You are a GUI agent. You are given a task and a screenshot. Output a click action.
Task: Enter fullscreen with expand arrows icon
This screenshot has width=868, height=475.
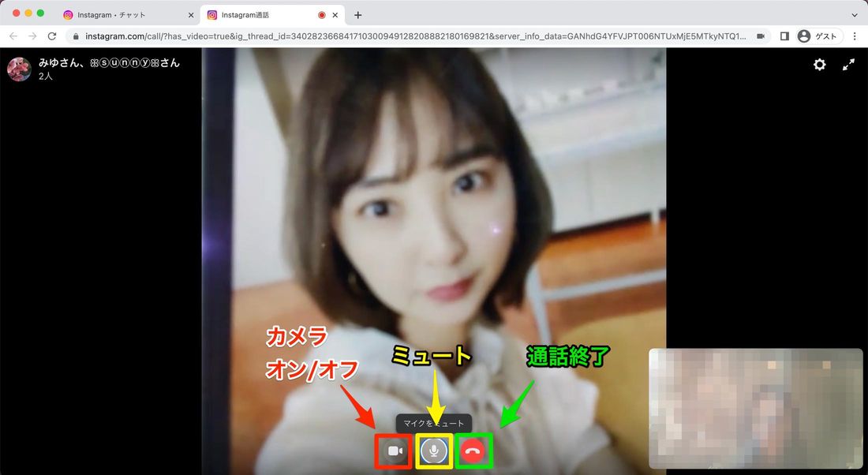point(848,65)
